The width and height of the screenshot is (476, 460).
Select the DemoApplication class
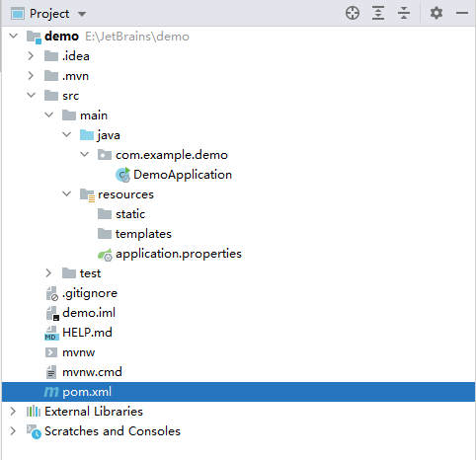click(x=183, y=175)
